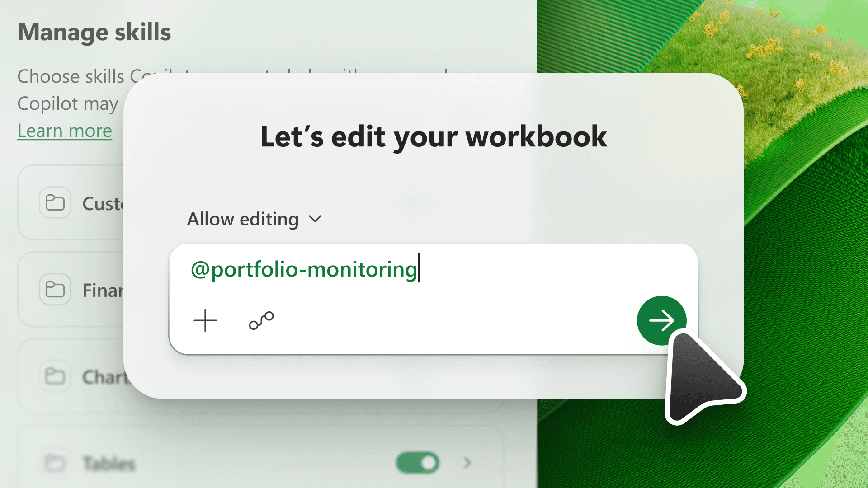Click the green send arrow button
Screen dimensions: 868x488
click(661, 320)
